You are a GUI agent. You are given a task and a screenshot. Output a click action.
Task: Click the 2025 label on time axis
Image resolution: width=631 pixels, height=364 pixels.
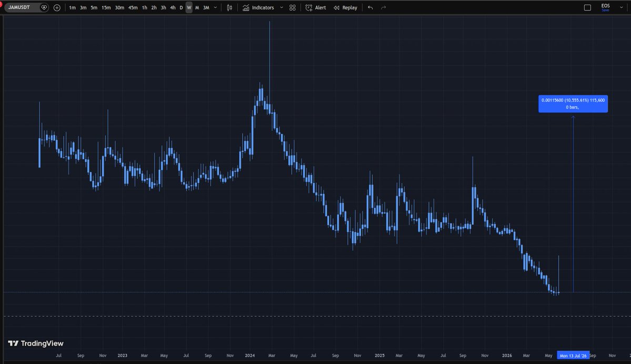[x=379, y=356]
